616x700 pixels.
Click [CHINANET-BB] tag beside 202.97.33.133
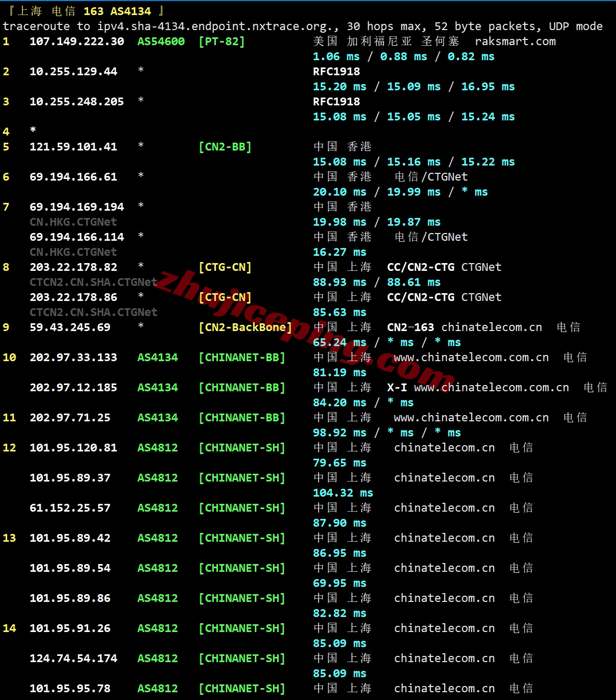point(242,358)
